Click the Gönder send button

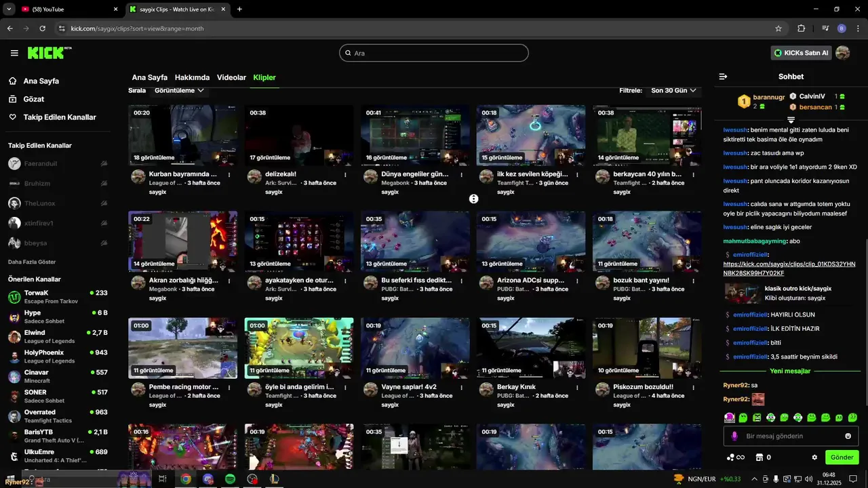coord(842,457)
